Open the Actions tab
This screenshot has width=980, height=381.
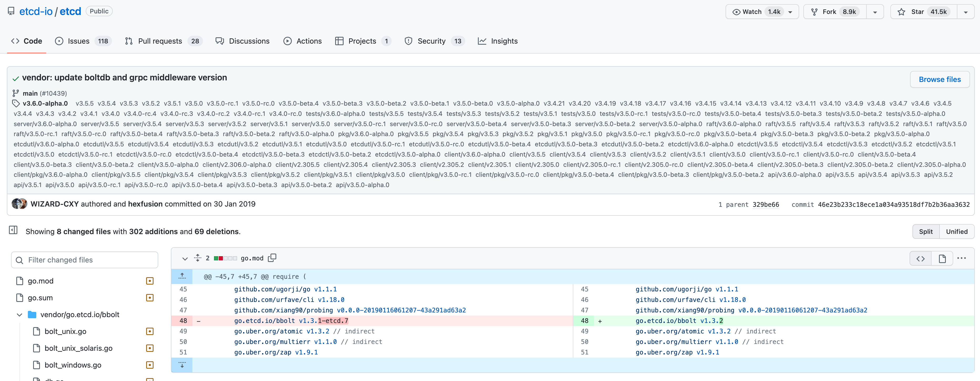[x=303, y=41]
